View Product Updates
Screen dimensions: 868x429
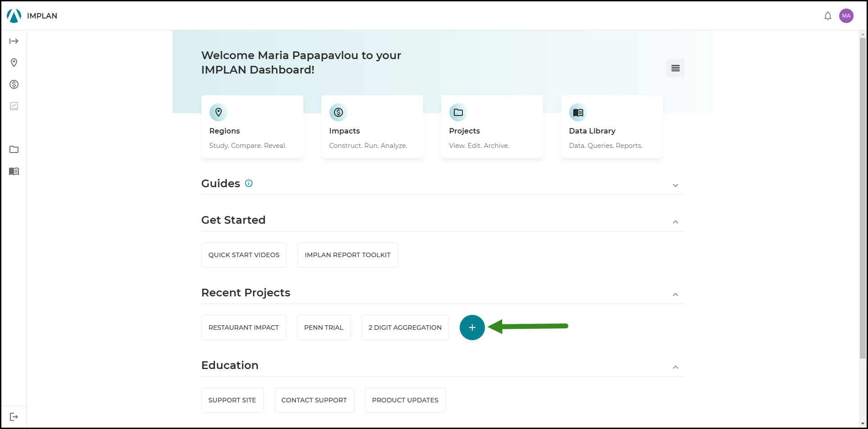(x=405, y=400)
